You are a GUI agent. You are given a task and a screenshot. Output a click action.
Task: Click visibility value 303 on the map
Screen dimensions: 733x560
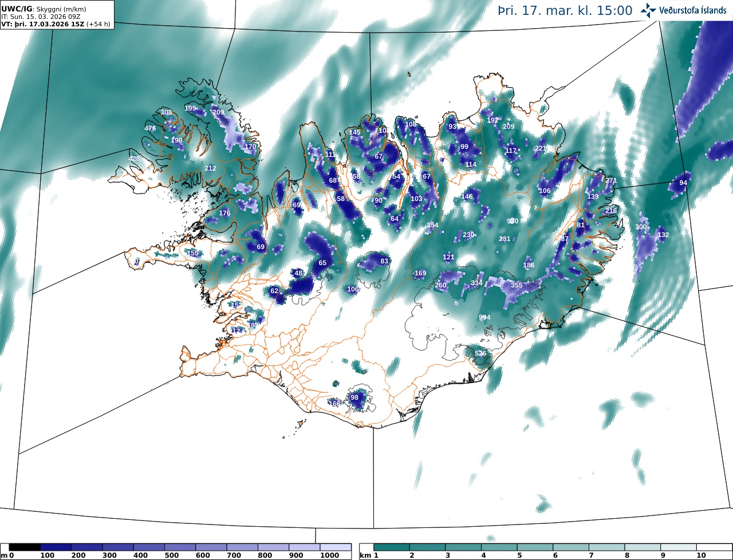point(166,112)
